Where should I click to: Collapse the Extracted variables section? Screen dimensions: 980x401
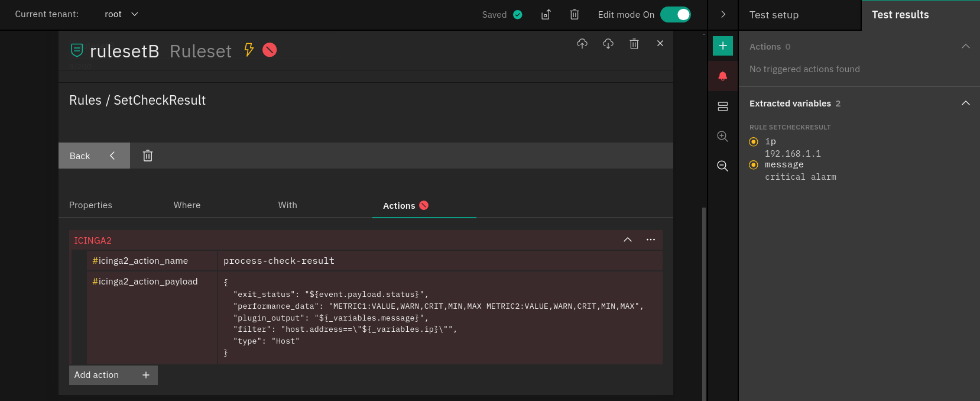pyautogui.click(x=965, y=104)
